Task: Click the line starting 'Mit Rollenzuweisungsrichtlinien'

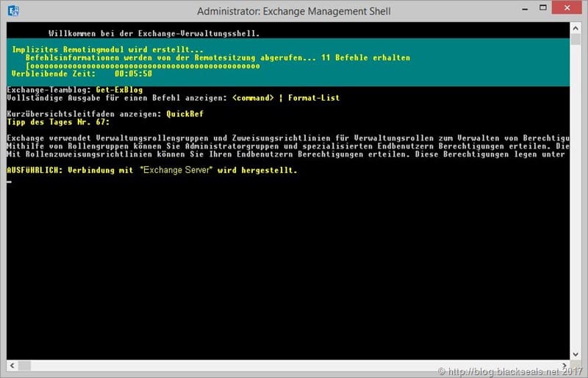Action: [x=286, y=154]
